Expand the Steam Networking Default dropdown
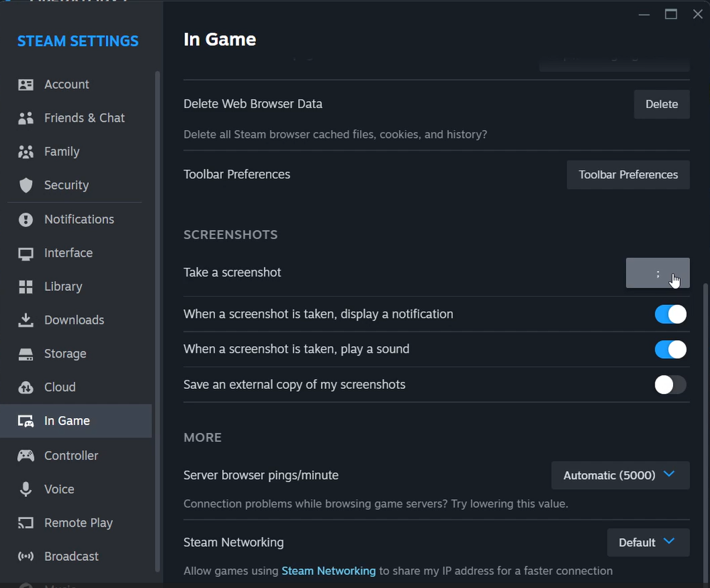Image resolution: width=710 pixels, height=588 pixels. [x=647, y=542]
